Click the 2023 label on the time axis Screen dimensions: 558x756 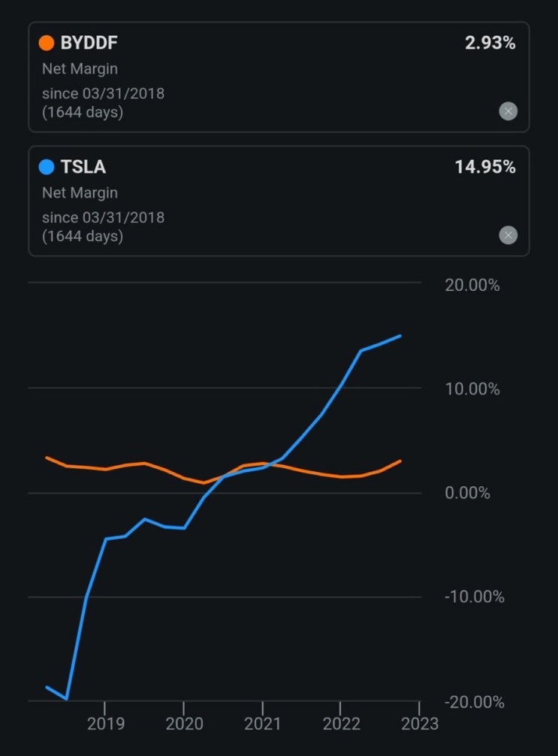pos(419,724)
